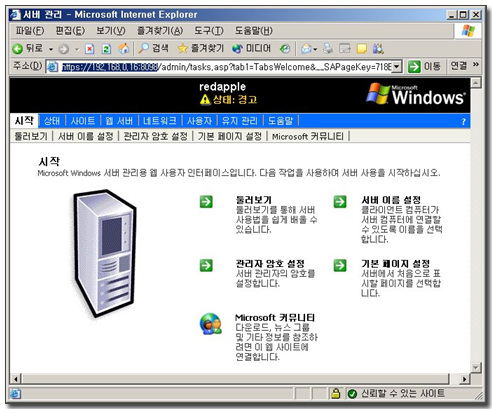
Task: Select the 시작 tab
Action: tap(24, 121)
